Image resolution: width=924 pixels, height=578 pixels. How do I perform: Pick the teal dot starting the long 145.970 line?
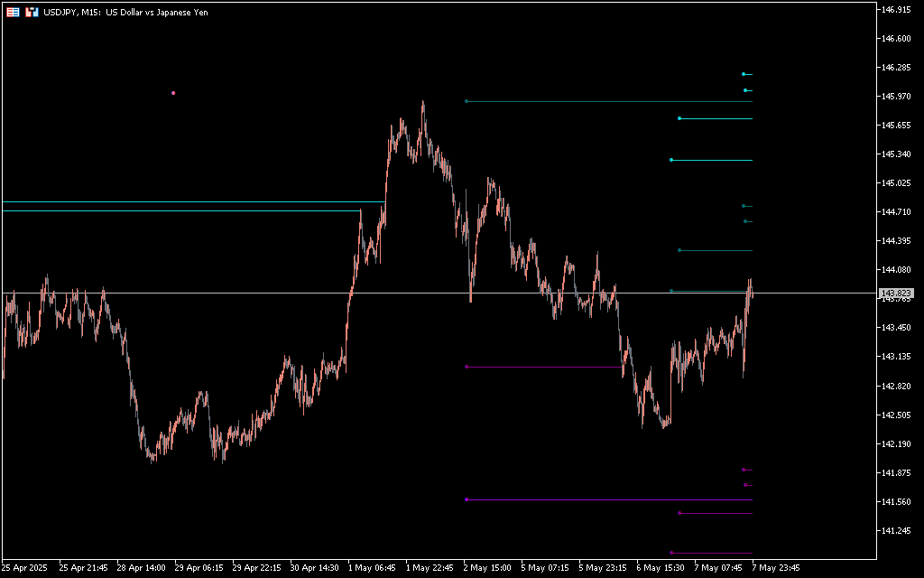pos(466,101)
